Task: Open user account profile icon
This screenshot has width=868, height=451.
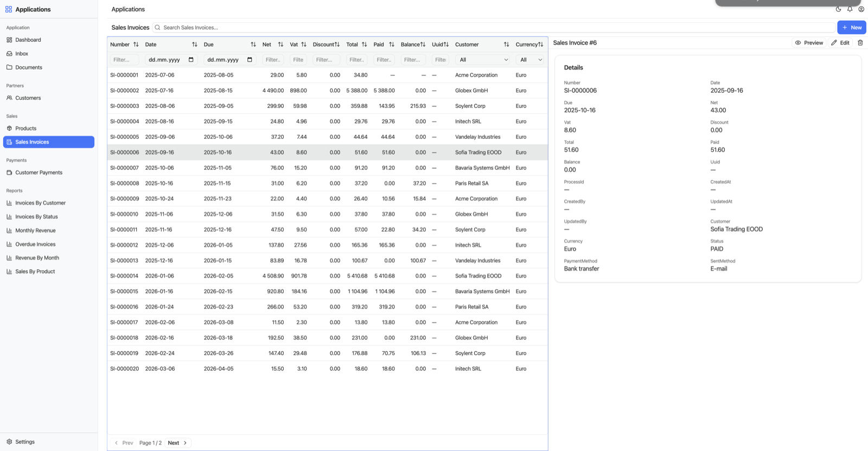Action: click(x=861, y=9)
